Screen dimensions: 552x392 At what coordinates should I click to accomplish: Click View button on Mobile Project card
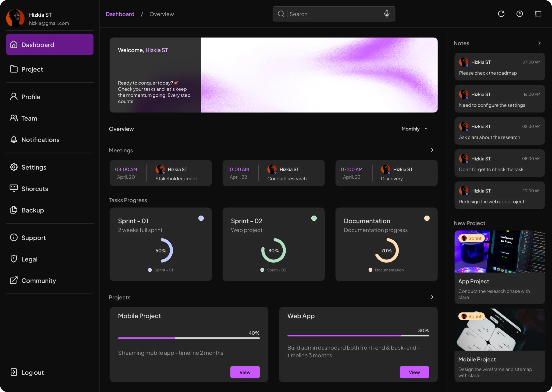(245, 372)
